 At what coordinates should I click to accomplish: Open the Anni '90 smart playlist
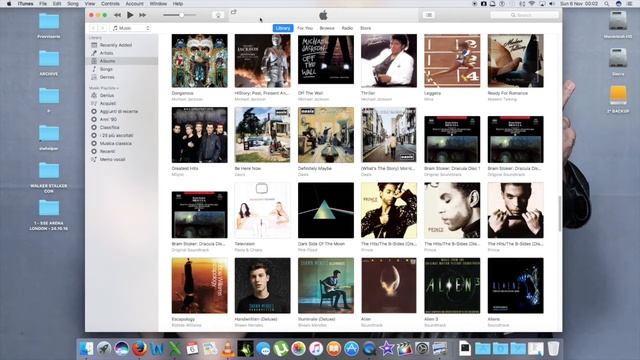click(x=122, y=119)
